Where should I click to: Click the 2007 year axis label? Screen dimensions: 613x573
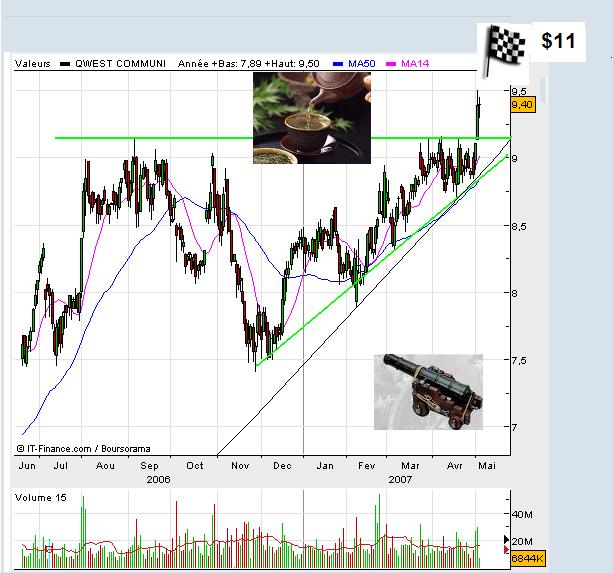click(x=400, y=480)
